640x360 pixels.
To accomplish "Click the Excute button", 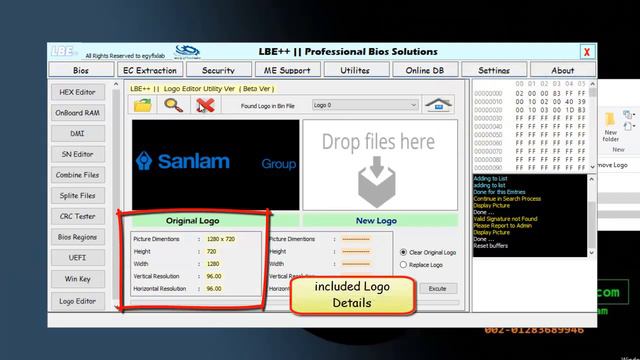I will point(437,288).
